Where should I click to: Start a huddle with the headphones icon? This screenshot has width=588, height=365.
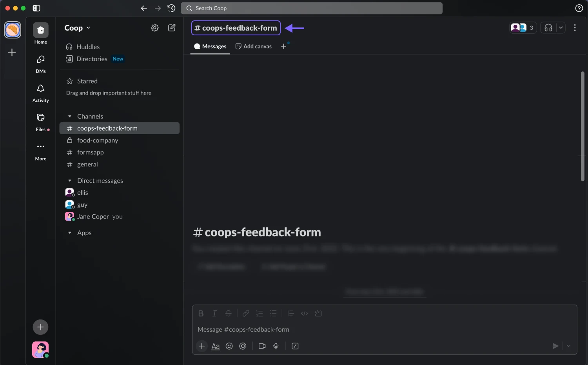coord(548,27)
